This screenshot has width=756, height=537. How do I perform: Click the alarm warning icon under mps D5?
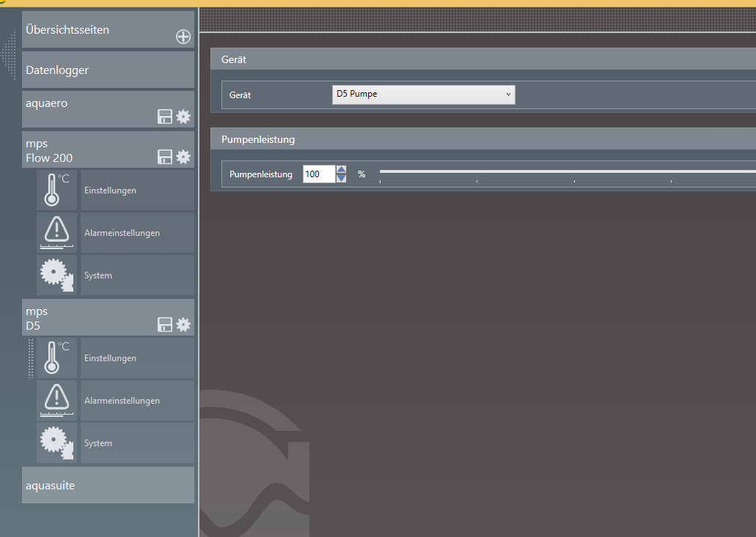point(56,401)
